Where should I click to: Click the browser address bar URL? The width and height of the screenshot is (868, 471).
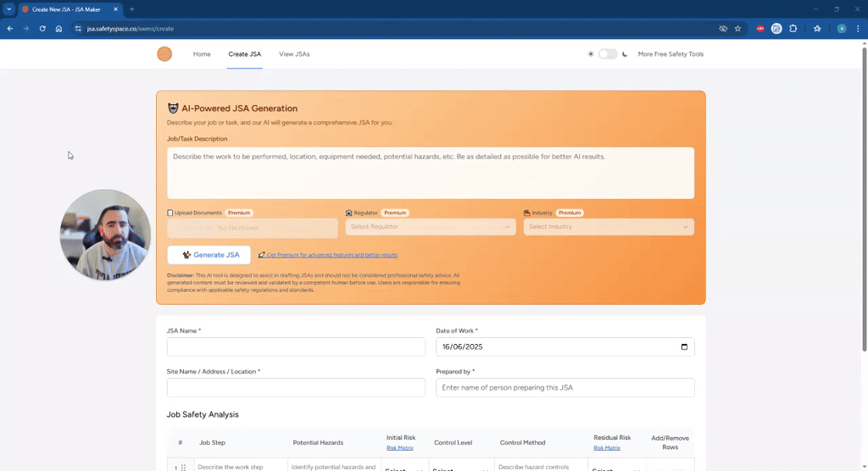130,29
